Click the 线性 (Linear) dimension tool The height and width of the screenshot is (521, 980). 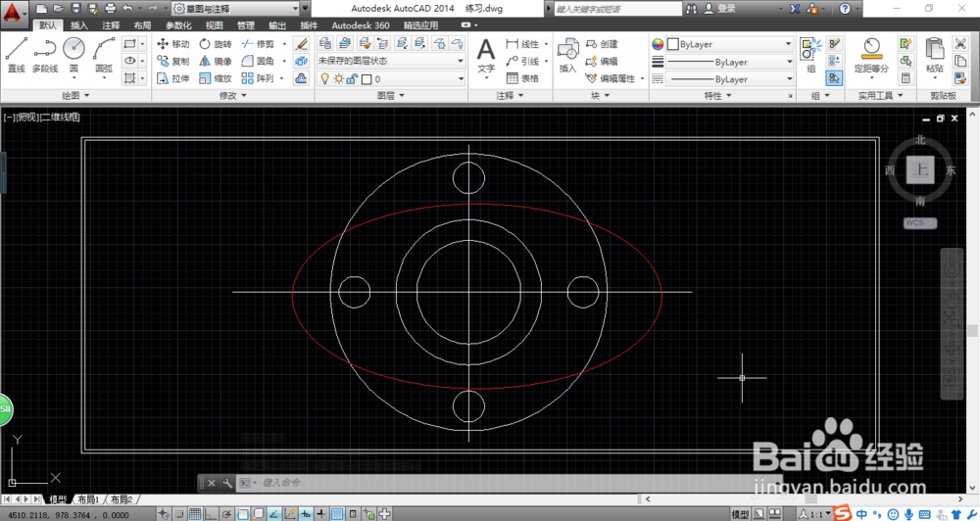[x=522, y=44]
